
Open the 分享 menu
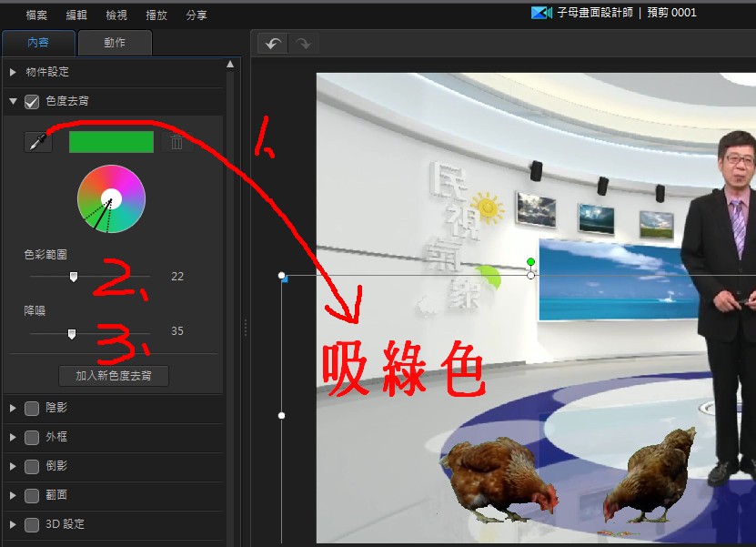coord(197,15)
